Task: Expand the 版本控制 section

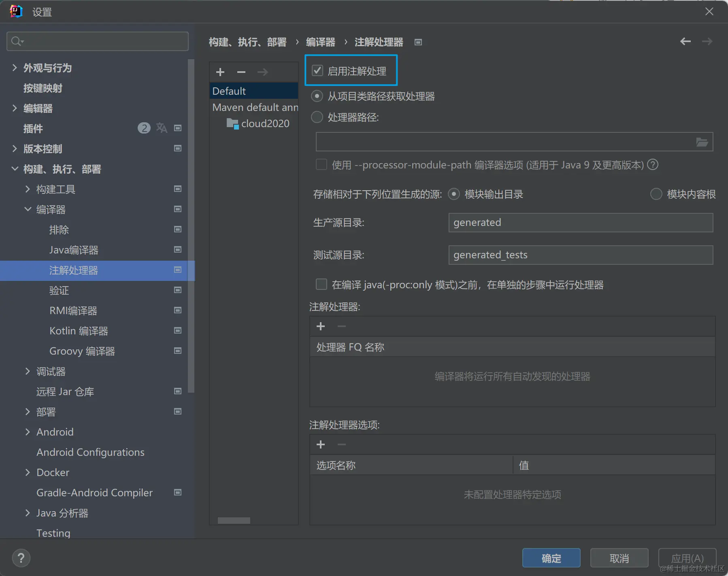Action: [x=15, y=149]
